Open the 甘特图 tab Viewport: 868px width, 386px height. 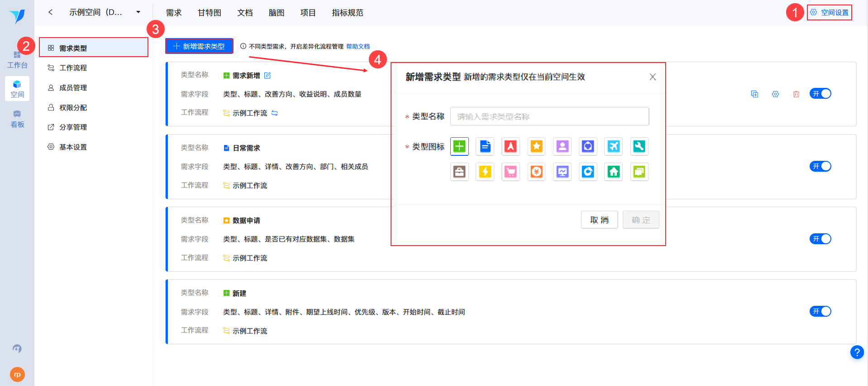tap(210, 13)
